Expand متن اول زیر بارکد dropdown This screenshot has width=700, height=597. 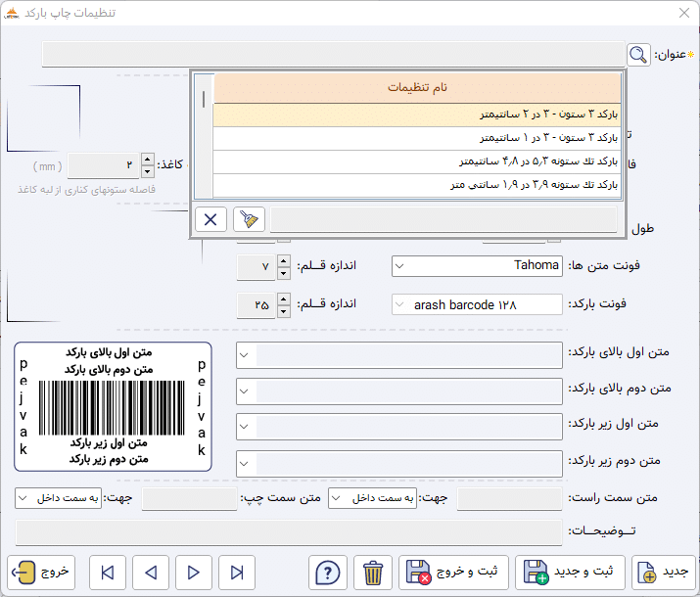[244, 427]
